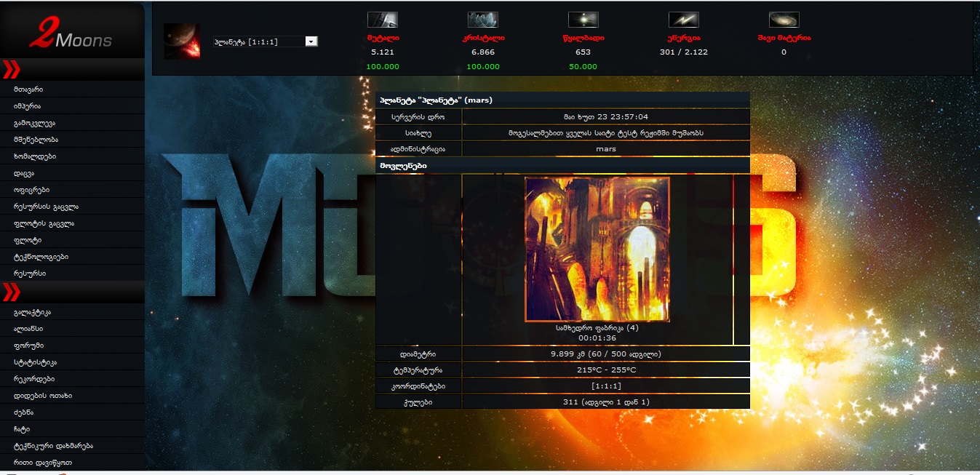Click the news row welcome message
Screen dimensions: 980x475
[606, 132]
